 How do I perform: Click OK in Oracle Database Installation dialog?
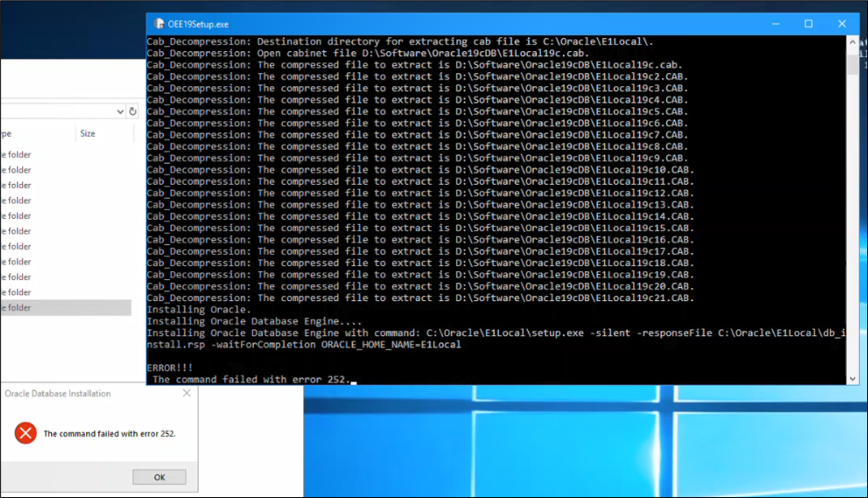pyautogui.click(x=159, y=477)
